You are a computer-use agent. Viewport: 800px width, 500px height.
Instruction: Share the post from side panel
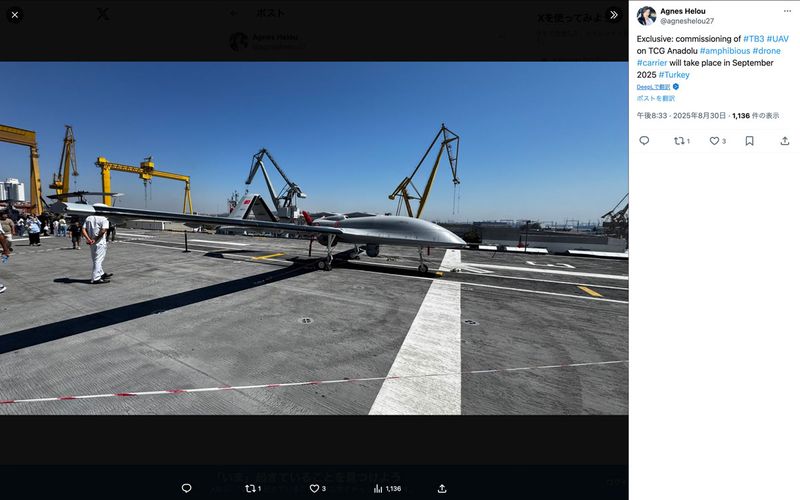[x=784, y=141]
